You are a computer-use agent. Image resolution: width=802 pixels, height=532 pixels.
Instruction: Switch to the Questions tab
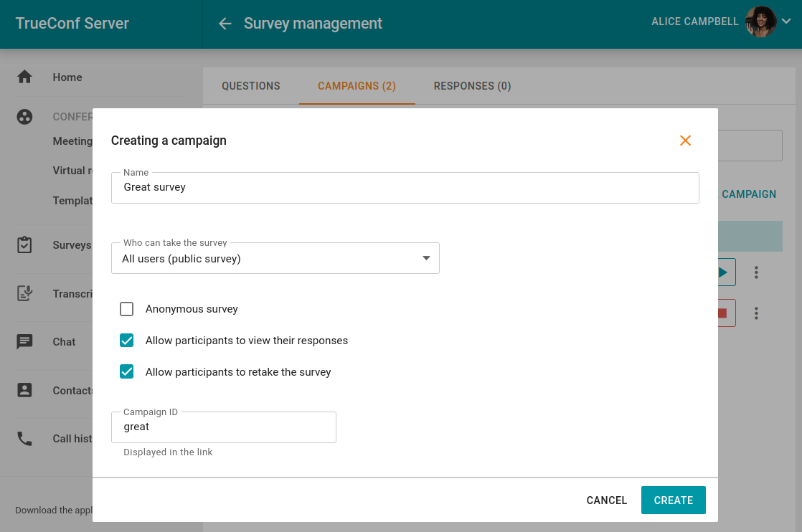(251, 86)
